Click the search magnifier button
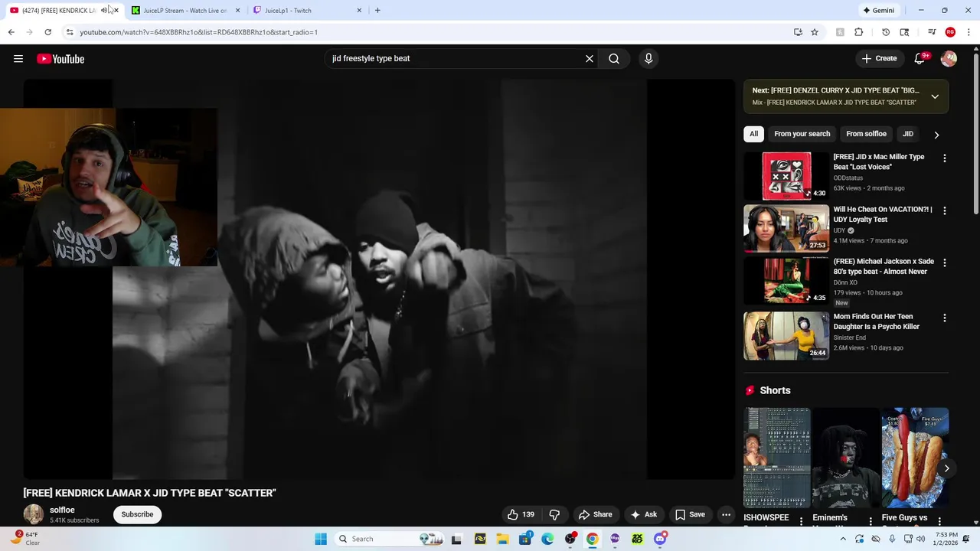The height and width of the screenshot is (551, 980). click(614, 58)
